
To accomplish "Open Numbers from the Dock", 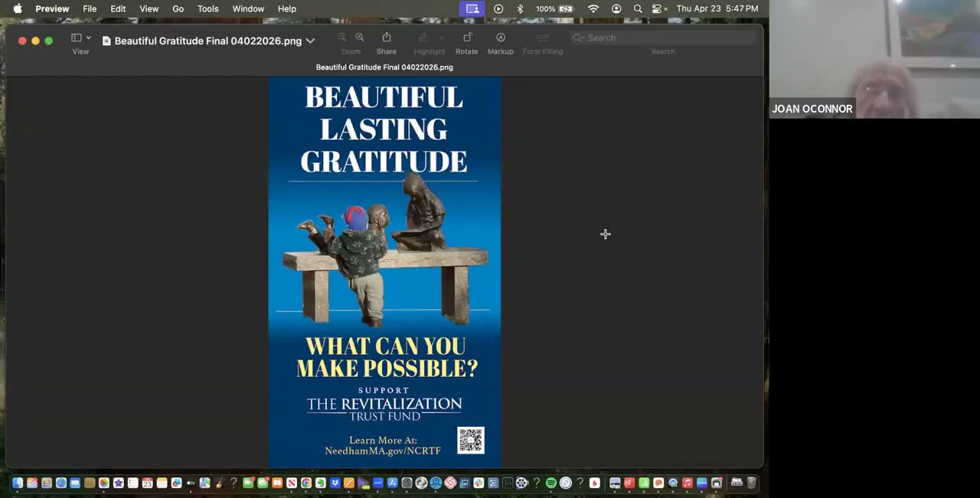I will coord(644,483).
